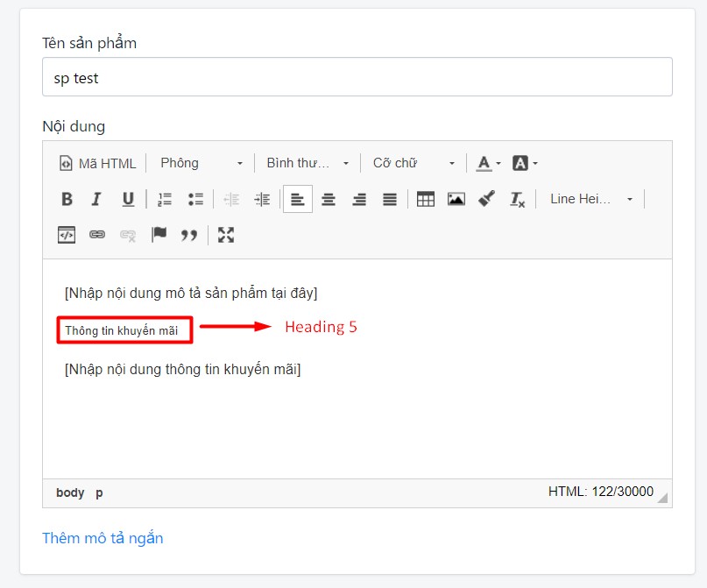Click the product description placeholder line

191,293
